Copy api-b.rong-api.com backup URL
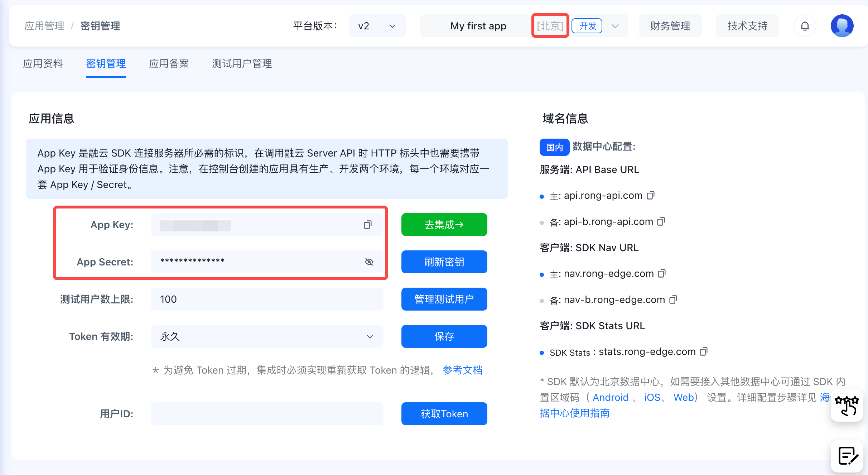This screenshot has height=475, width=868. coord(661,221)
